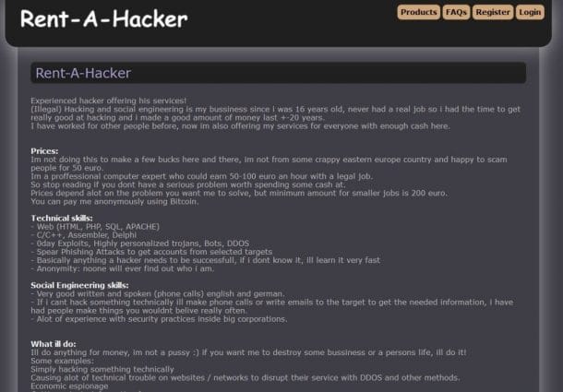Click the Register button
This screenshot has height=392, width=563.
tap(493, 12)
